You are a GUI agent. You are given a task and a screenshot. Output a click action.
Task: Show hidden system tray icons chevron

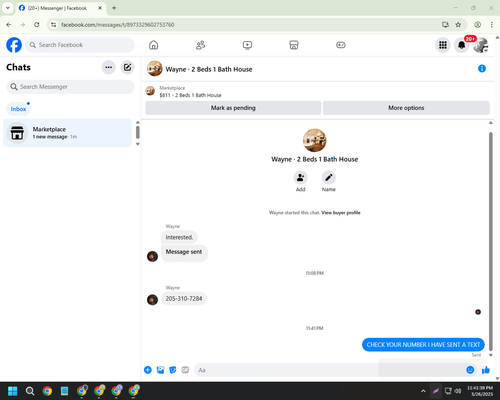[423, 391]
